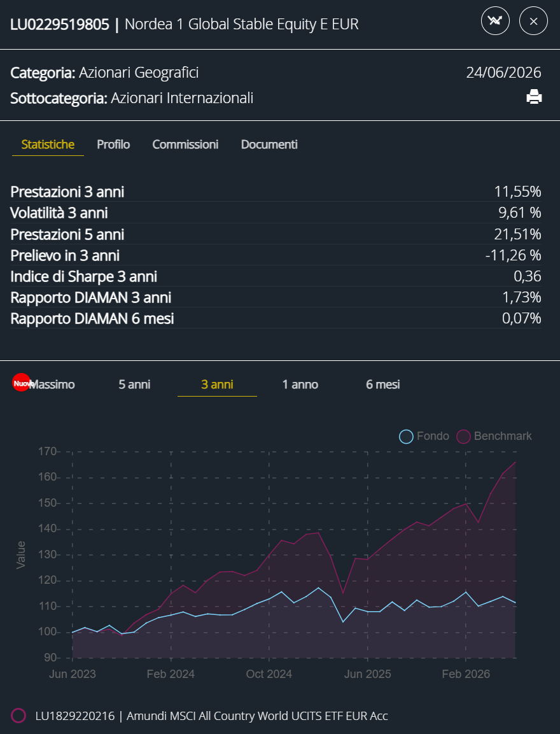Switch to the Profilo tab
560x734 pixels.
(113, 144)
